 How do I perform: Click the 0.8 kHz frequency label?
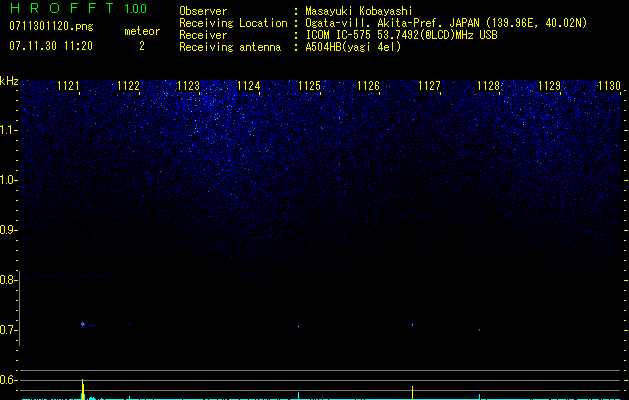pos(8,280)
